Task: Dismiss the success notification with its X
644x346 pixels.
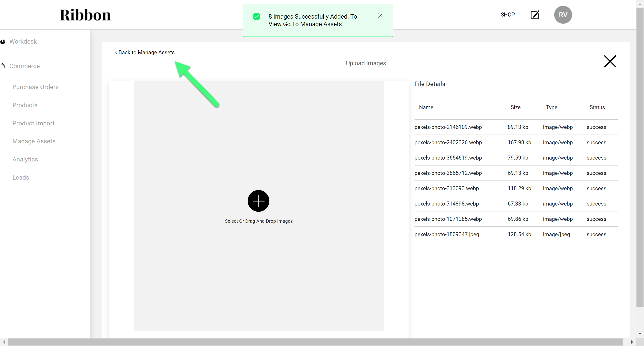Action: 380,16
